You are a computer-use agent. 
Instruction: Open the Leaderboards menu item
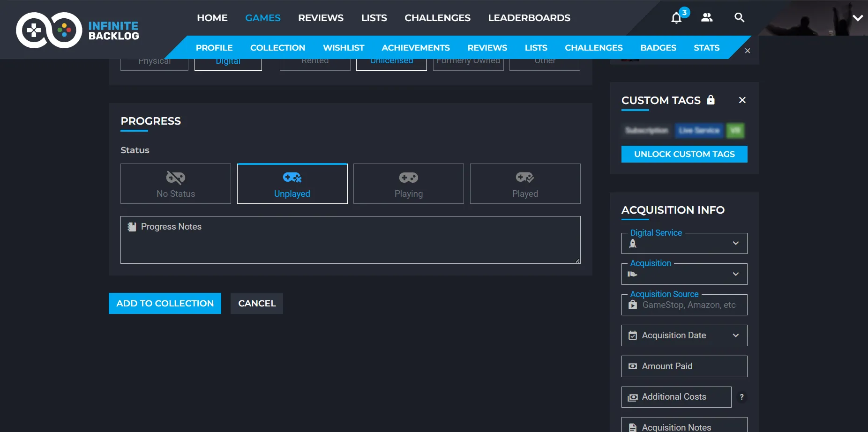[x=529, y=18]
